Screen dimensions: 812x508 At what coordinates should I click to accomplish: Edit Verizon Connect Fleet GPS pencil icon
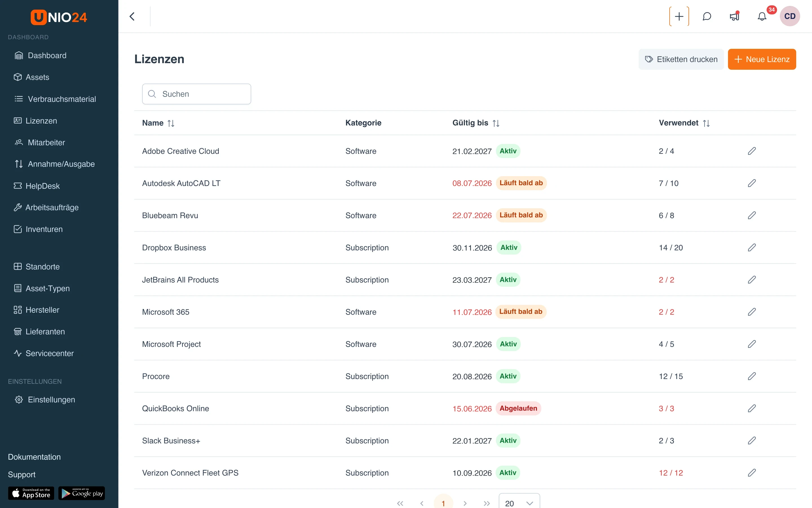click(752, 473)
